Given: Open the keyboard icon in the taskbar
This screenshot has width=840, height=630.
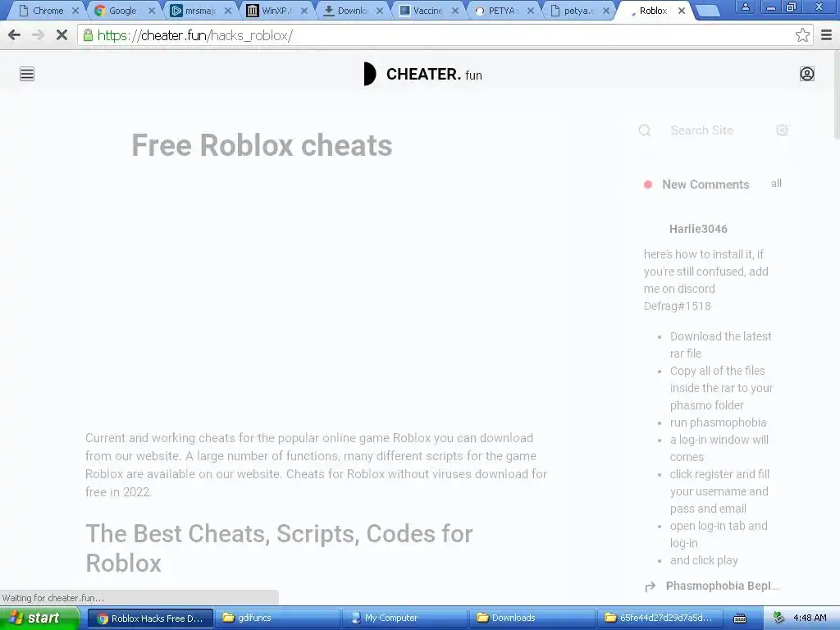Looking at the screenshot, I should coord(740,619).
